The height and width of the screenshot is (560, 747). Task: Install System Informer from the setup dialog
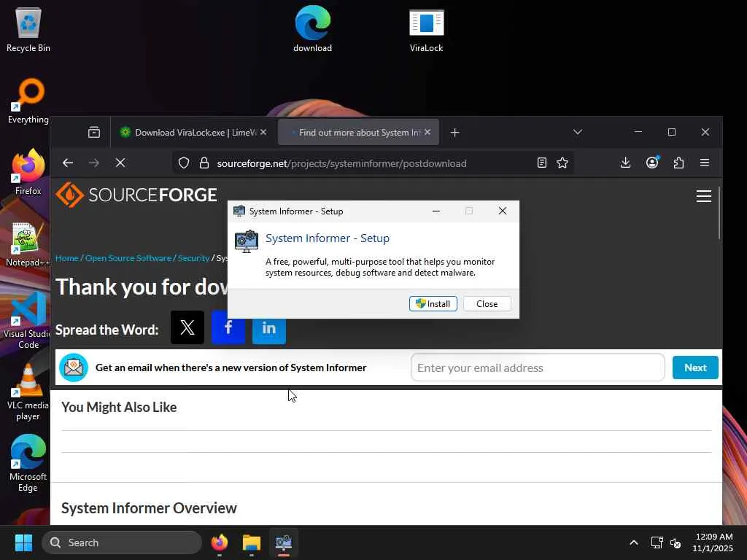(433, 304)
